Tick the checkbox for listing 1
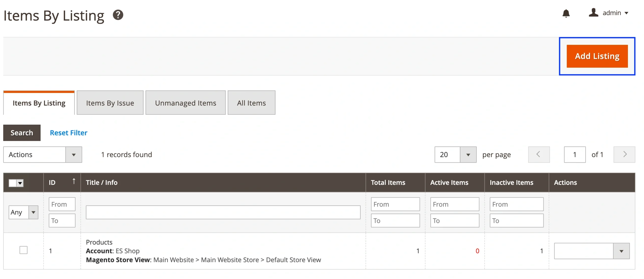This screenshot has width=644, height=279. click(x=23, y=250)
